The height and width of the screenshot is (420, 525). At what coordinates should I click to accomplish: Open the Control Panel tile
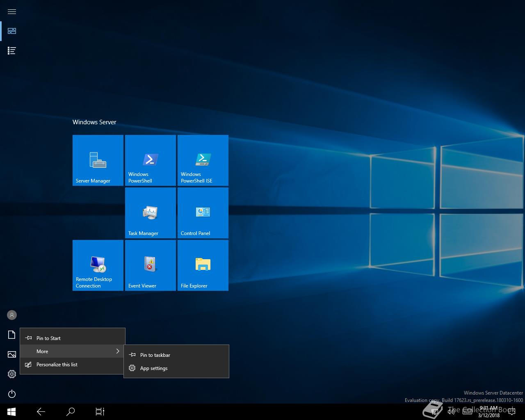[203, 213]
